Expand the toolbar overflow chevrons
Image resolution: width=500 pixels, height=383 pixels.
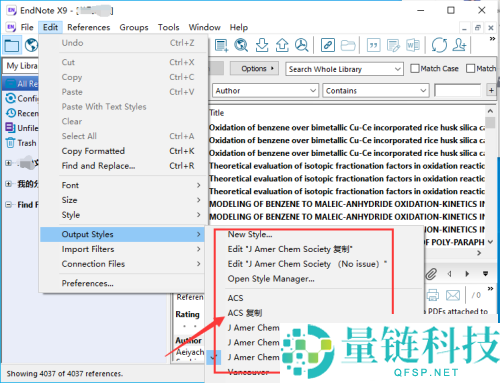tap(492, 39)
